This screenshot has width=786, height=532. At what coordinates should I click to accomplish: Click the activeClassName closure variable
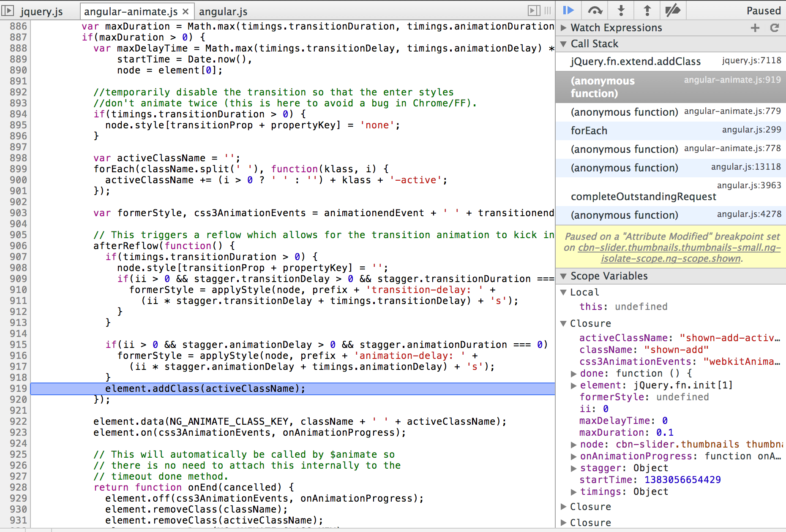(679, 338)
